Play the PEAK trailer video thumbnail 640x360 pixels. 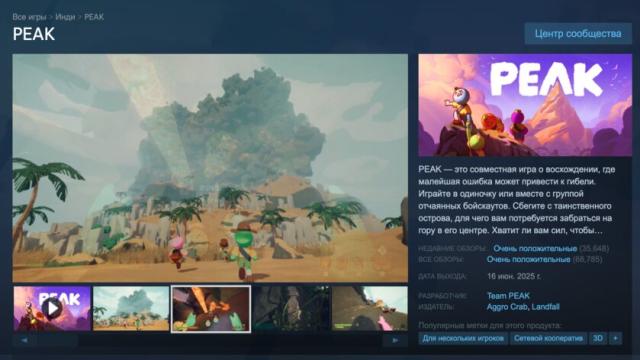tap(52, 308)
